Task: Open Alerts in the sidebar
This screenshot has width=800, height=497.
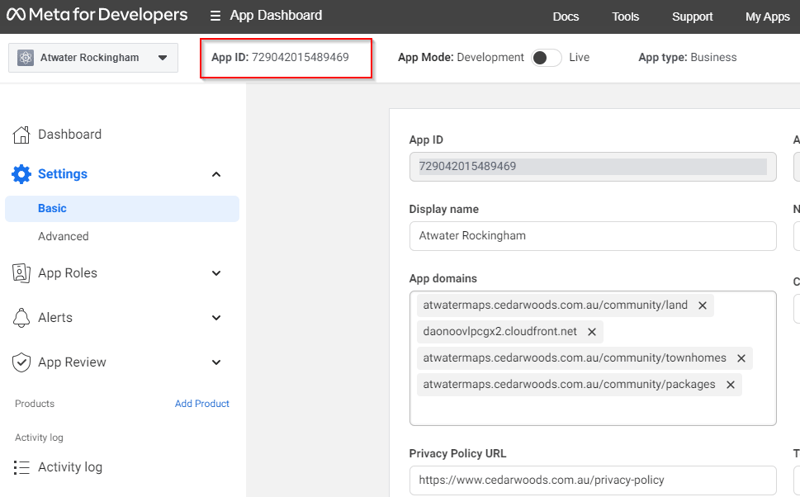Action: click(55, 317)
